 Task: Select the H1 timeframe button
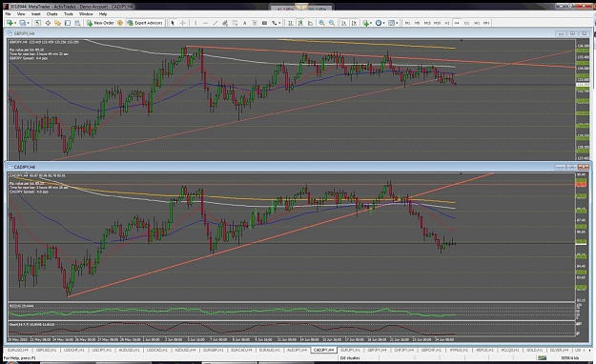tap(447, 23)
